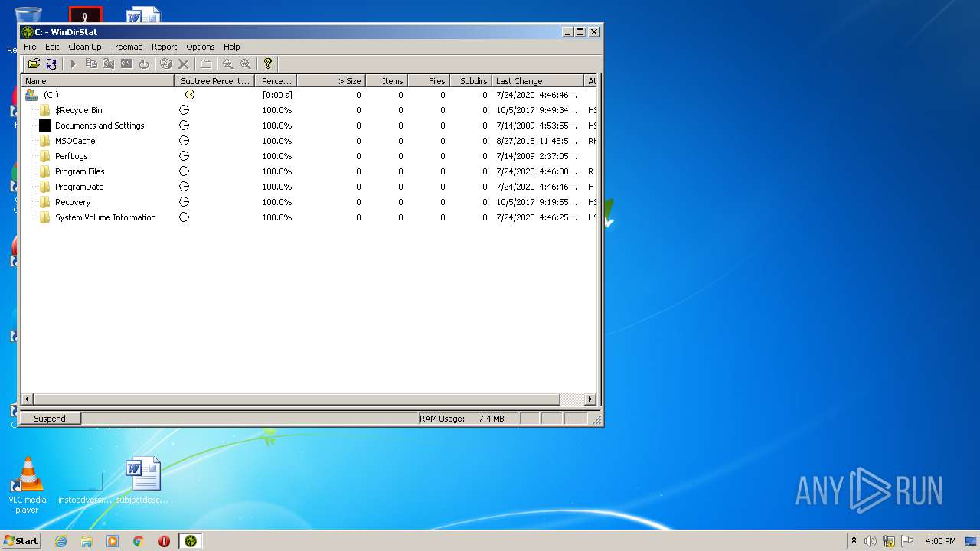Click the Zoom In magnifier icon
The image size is (980, 551).
pos(228,64)
